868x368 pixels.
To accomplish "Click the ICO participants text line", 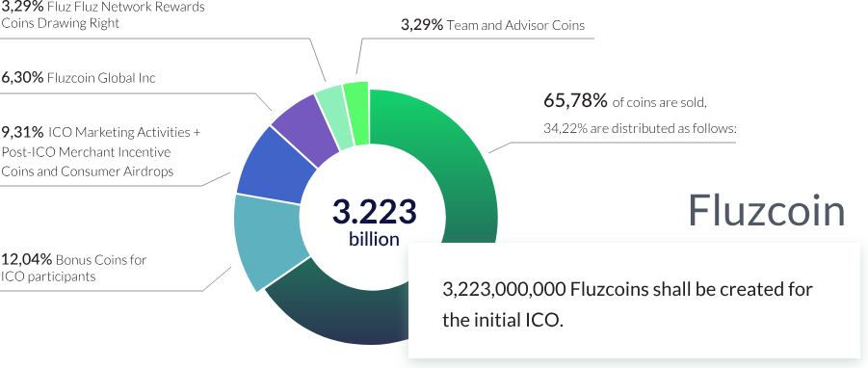I will click(48, 276).
